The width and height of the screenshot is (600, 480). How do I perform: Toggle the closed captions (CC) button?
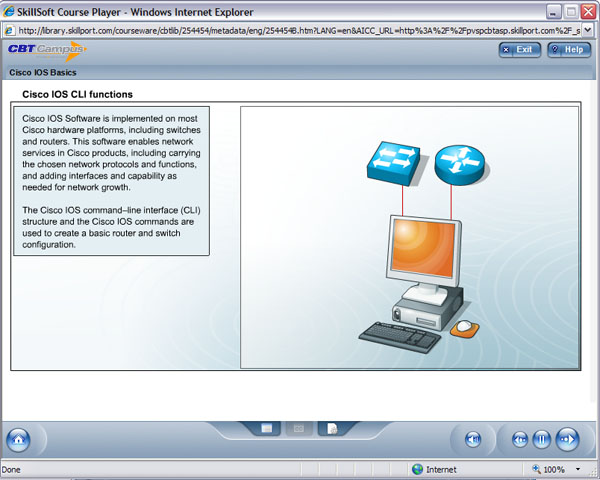(x=299, y=429)
